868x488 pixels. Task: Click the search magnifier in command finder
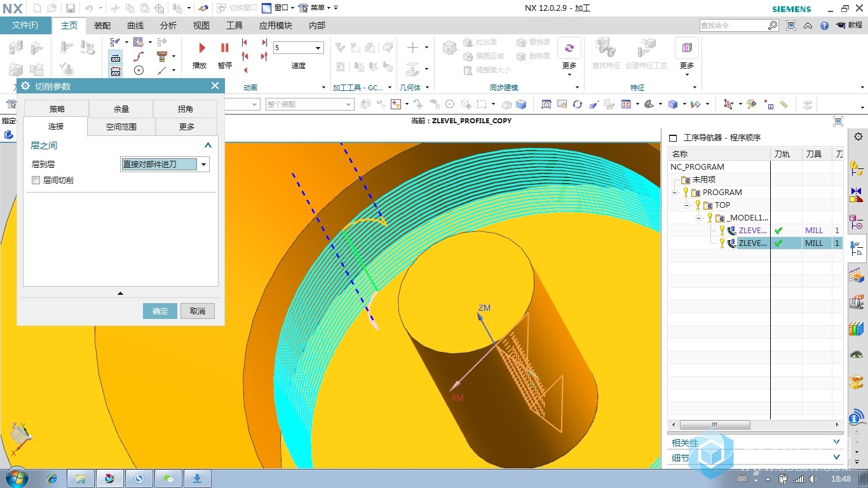coord(772,25)
